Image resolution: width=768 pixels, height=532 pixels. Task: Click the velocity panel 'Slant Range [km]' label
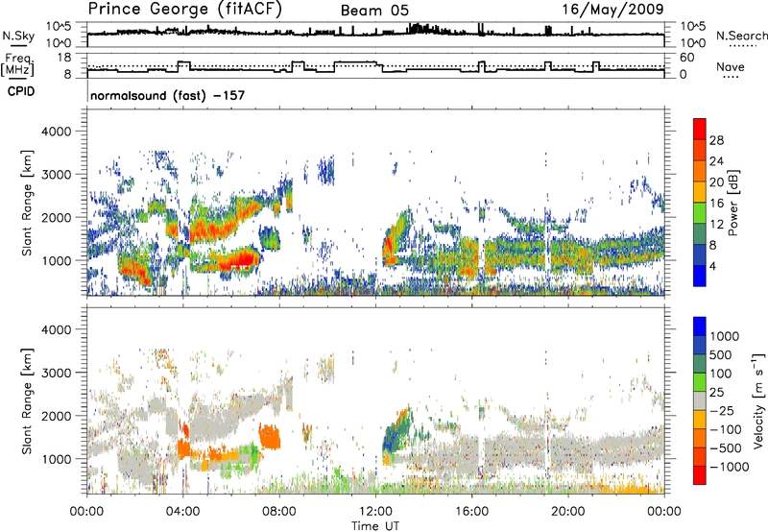pos(27,401)
